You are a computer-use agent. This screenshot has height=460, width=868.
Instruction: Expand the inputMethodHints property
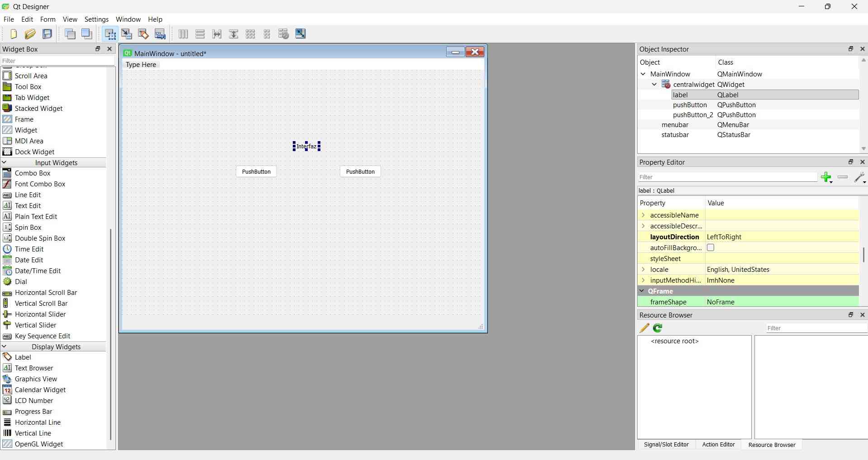pyautogui.click(x=643, y=280)
